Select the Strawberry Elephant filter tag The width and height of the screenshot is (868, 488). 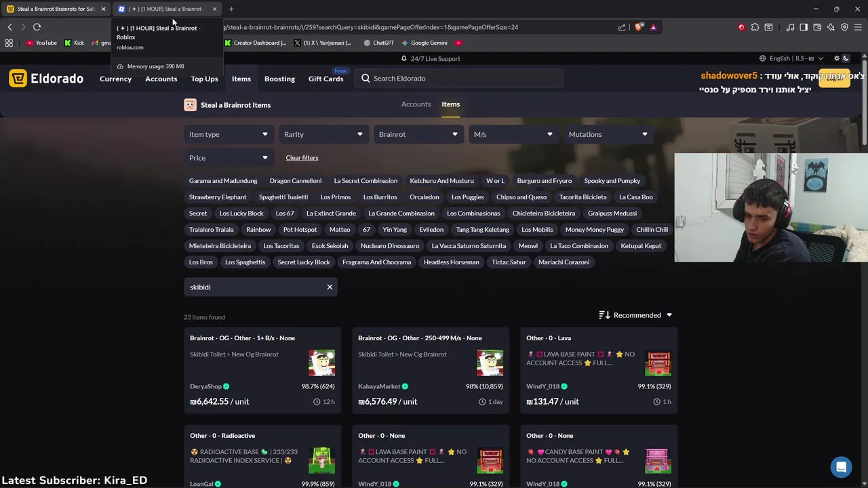[x=218, y=197]
